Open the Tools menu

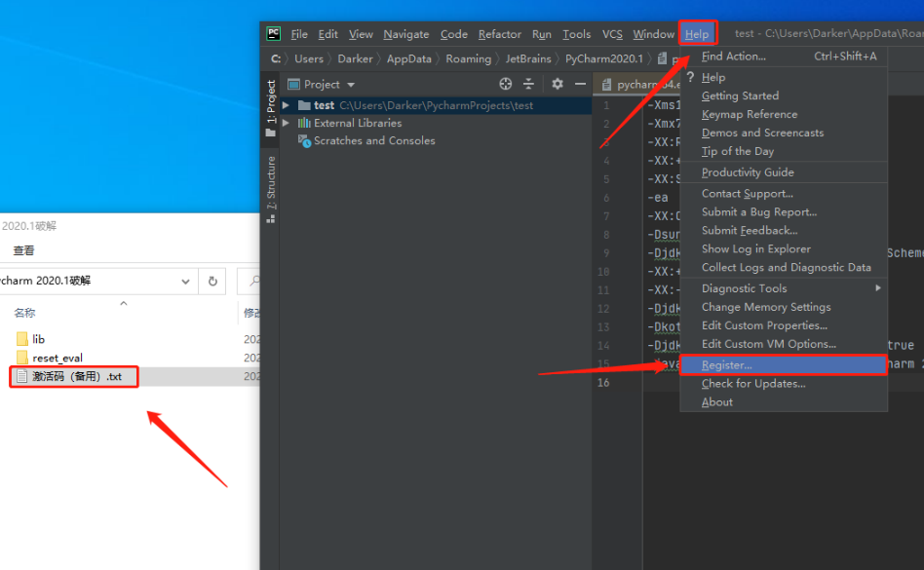pyautogui.click(x=576, y=34)
